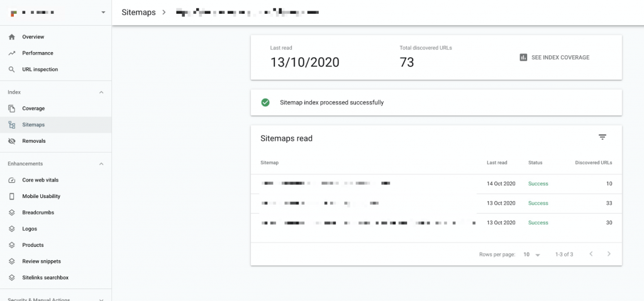Go to Breadcrumbs enhancement report
This screenshot has height=301, width=644.
point(38,213)
